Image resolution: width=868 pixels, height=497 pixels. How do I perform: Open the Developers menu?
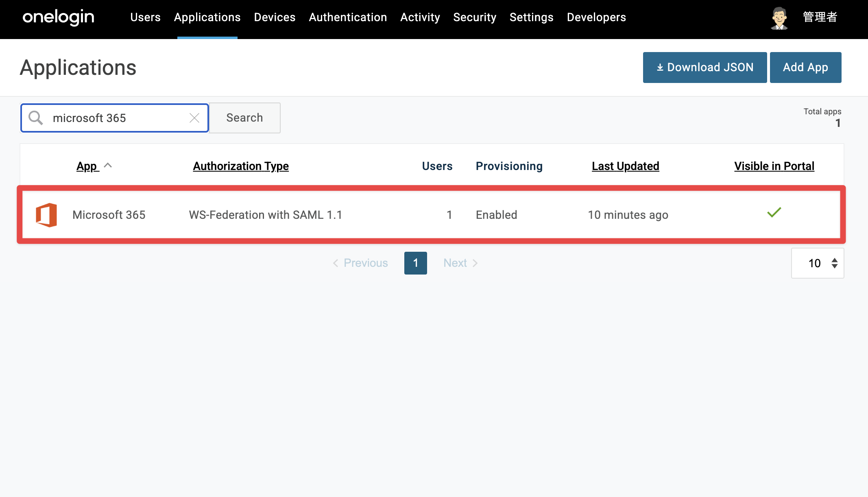(x=596, y=17)
